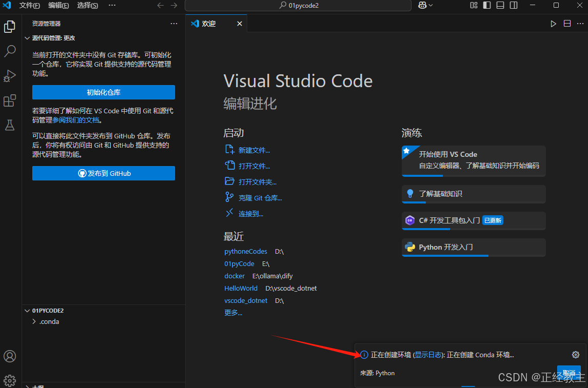Open Run and Debug view

coord(10,76)
